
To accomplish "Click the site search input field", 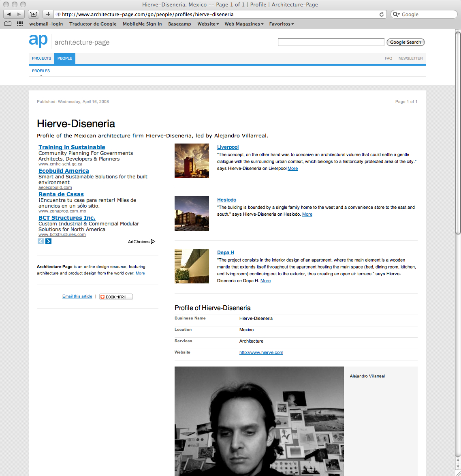I will (x=331, y=42).
